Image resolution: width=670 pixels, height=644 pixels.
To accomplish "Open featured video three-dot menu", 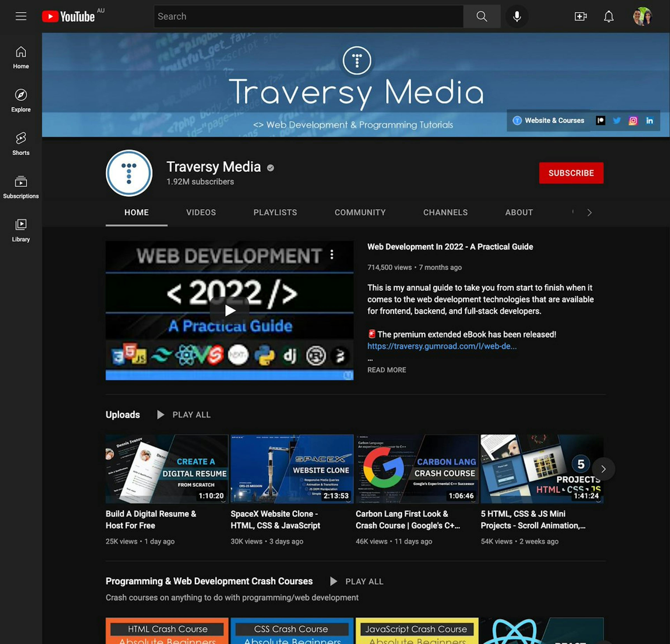I will (332, 254).
